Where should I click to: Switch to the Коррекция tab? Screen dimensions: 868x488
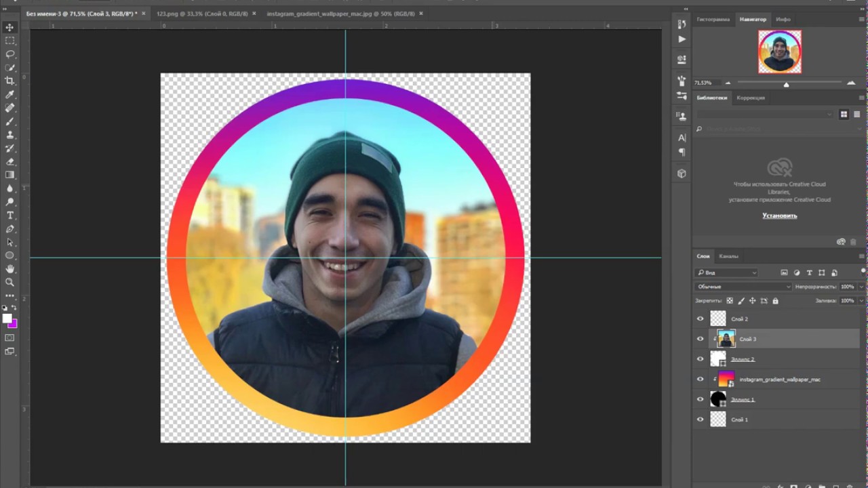751,98
